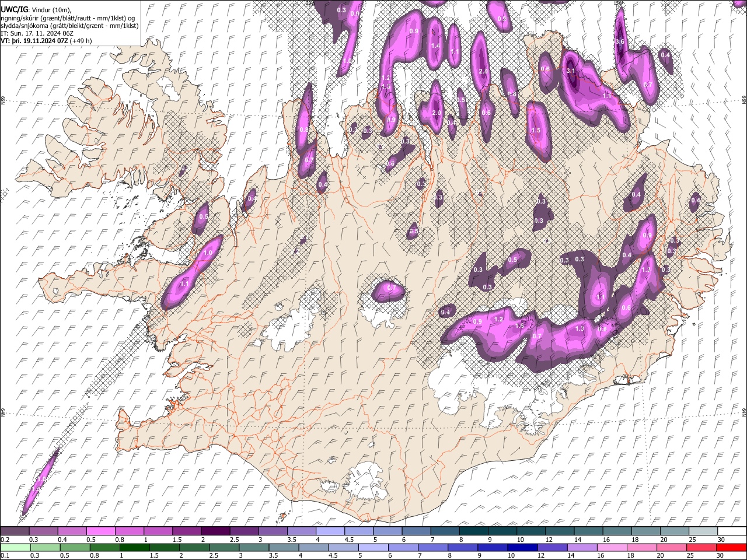
Task: Click the '0.1' label in the rain legend
Action: pos(5,555)
